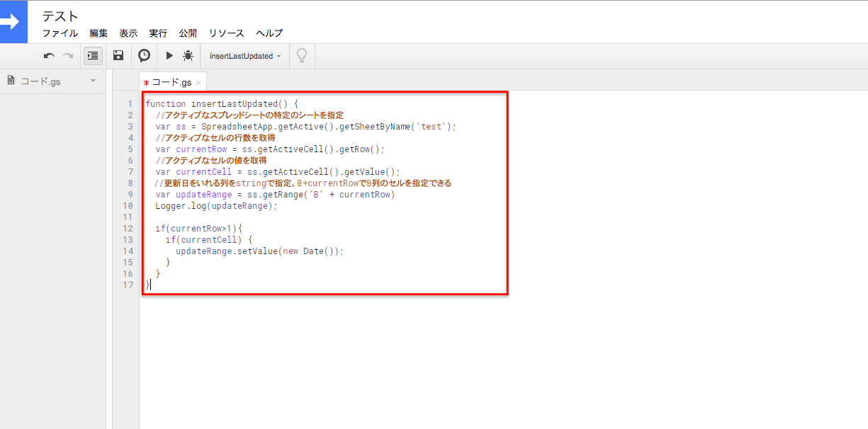Run the script with the play icon
Viewport: 868px width, 429px height.
(169, 56)
